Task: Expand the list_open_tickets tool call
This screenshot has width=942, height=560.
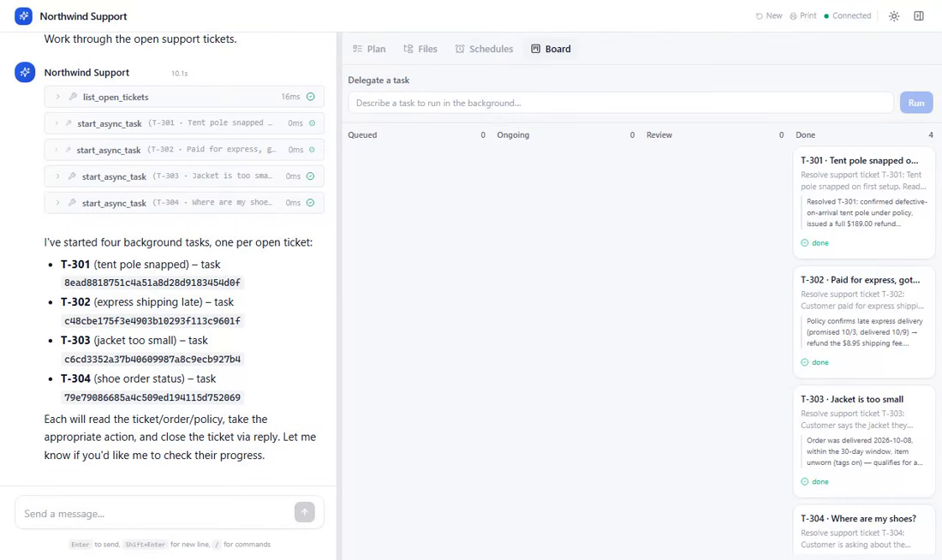Action: pyautogui.click(x=184, y=97)
